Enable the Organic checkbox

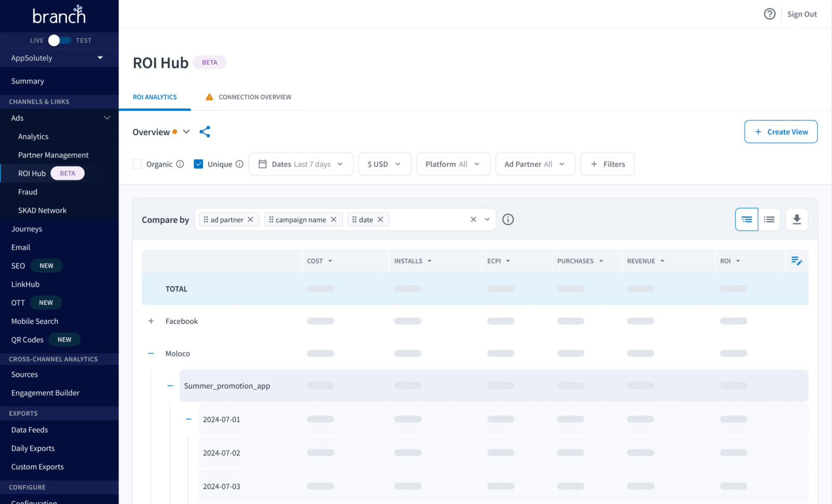(137, 164)
